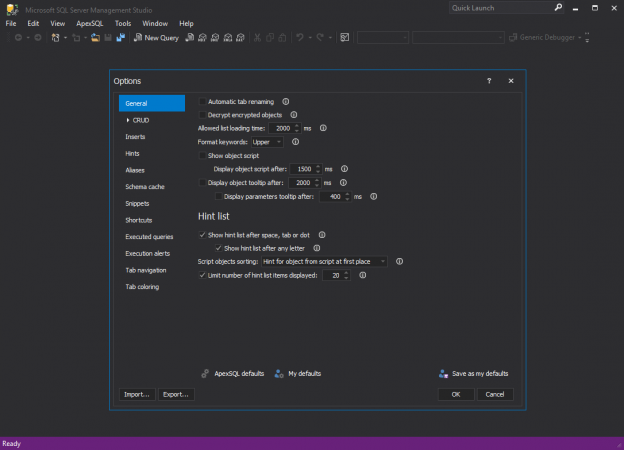
Task: Open the ApexSQL menu
Action: (x=90, y=23)
